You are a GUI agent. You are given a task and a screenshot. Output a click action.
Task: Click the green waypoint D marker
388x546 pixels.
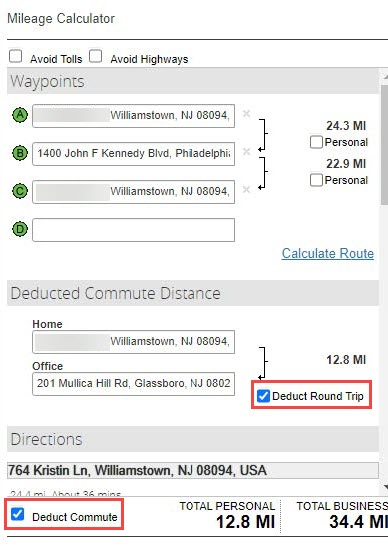click(20, 229)
